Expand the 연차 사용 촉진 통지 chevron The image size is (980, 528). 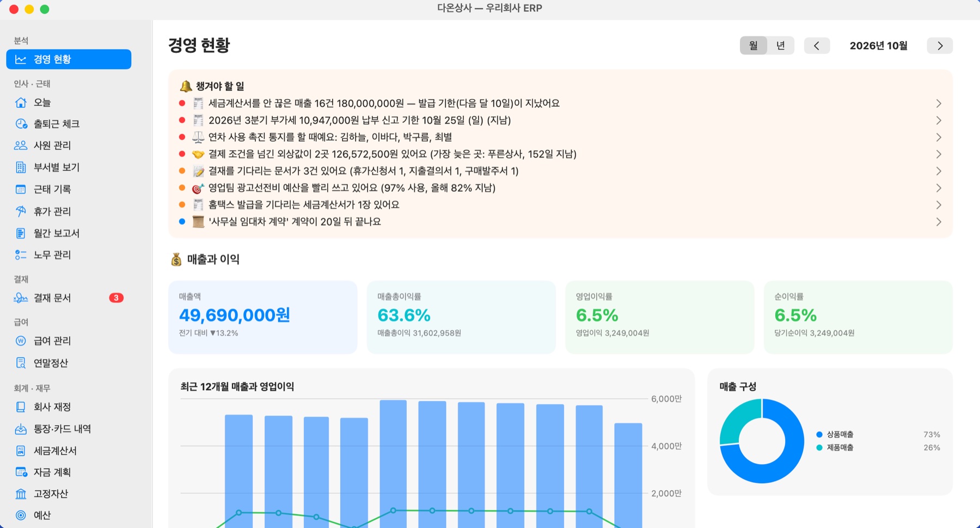click(x=939, y=137)
